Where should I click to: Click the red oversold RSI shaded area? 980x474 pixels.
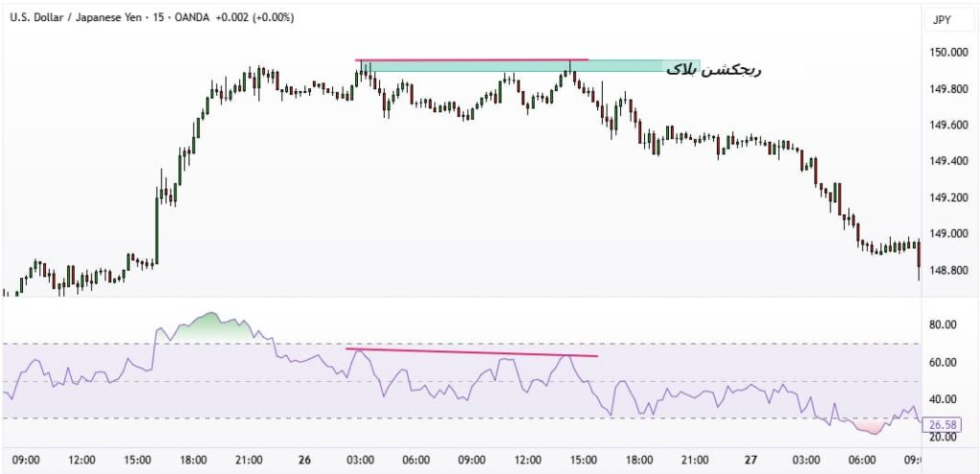(x=871, y=425)
